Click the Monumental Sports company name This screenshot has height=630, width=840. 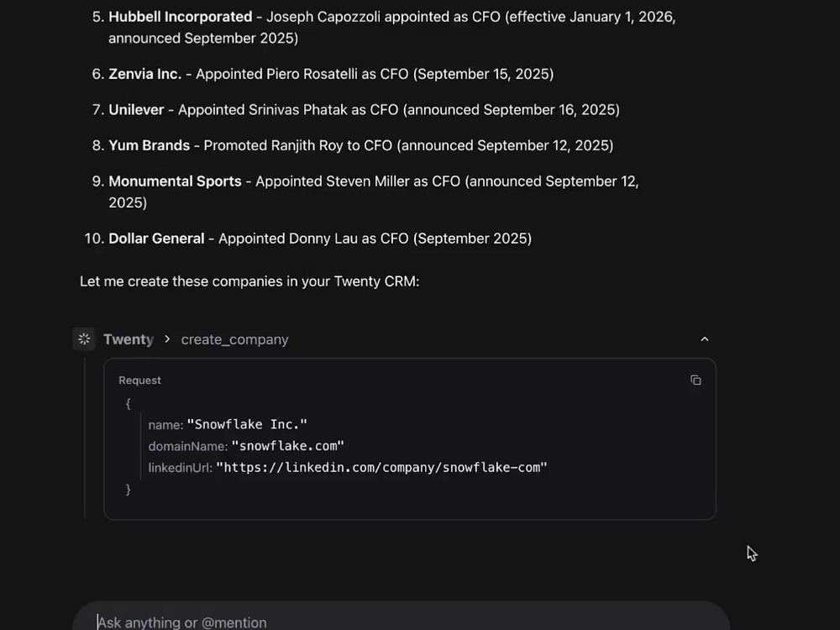[x=175, y=181]
